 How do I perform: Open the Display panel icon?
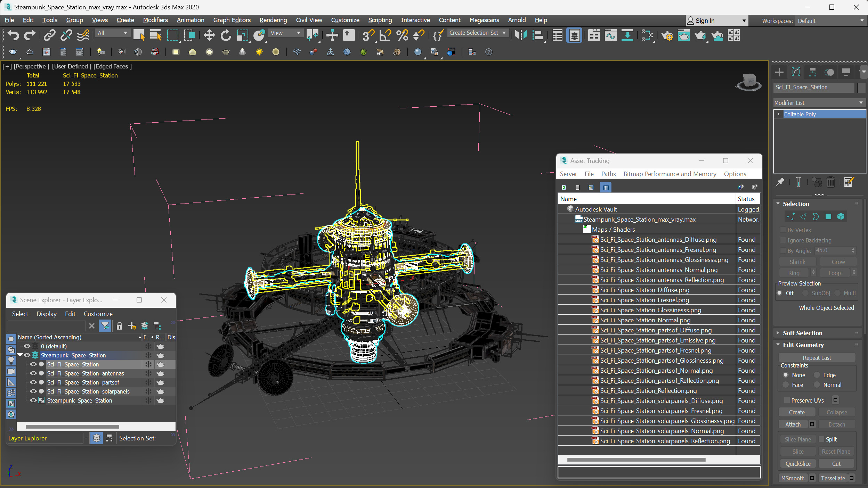click(846, 72)
